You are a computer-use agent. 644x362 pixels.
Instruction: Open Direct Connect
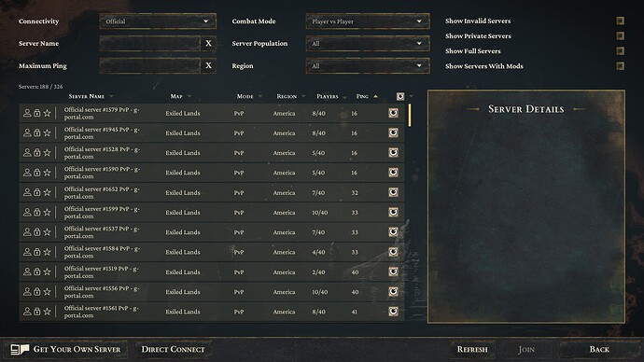(173, 349)
